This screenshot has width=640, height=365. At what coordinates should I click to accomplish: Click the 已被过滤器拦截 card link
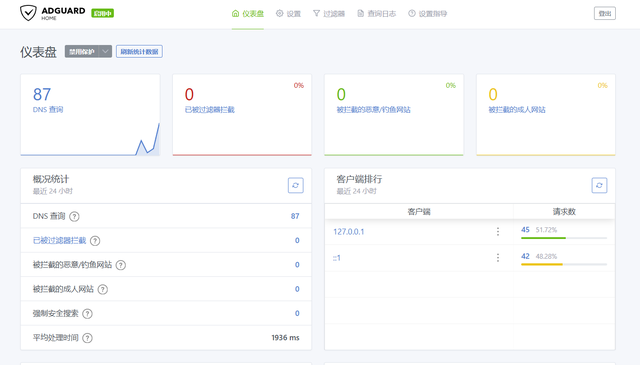[209, 109]
